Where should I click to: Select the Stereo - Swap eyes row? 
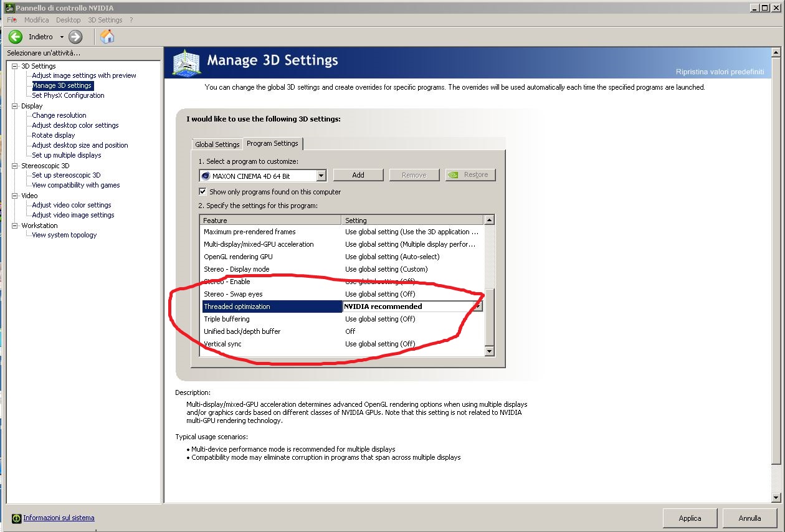pos(342,294)
